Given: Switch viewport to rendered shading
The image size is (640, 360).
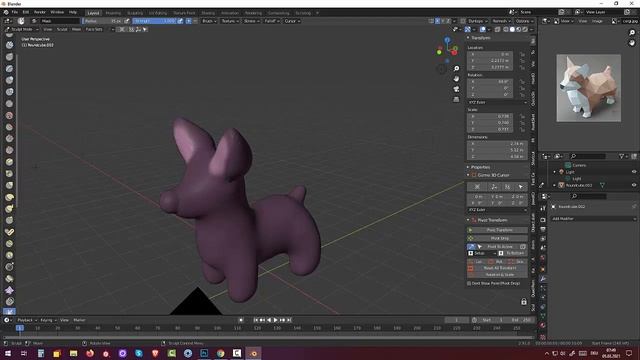Looking at the screenshot, I should 525,29.
